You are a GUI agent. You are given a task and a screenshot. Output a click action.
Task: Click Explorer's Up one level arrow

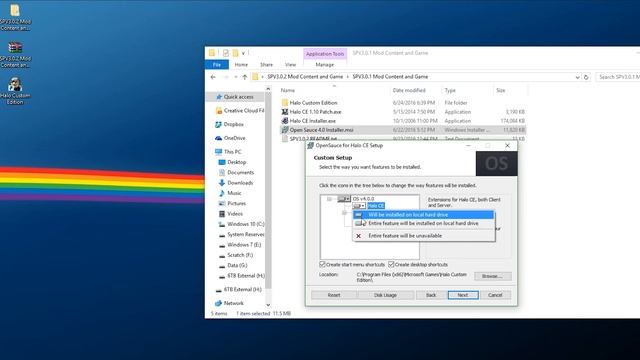point(244,77)
